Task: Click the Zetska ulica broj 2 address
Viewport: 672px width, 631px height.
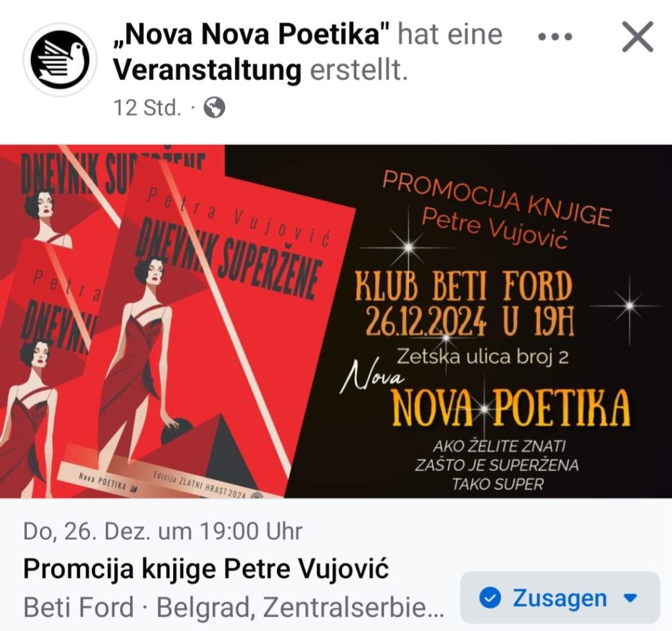Action: coord(482,357)
